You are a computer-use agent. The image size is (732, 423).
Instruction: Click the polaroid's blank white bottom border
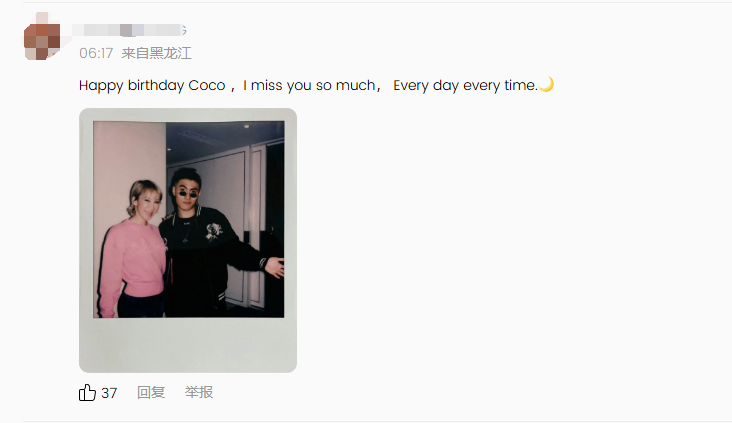[x=188, y=345]
